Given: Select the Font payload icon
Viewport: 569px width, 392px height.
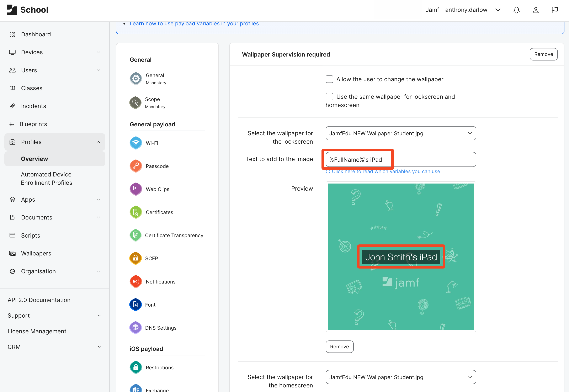Looking at the screenshot, I should [x=135, y=305].
